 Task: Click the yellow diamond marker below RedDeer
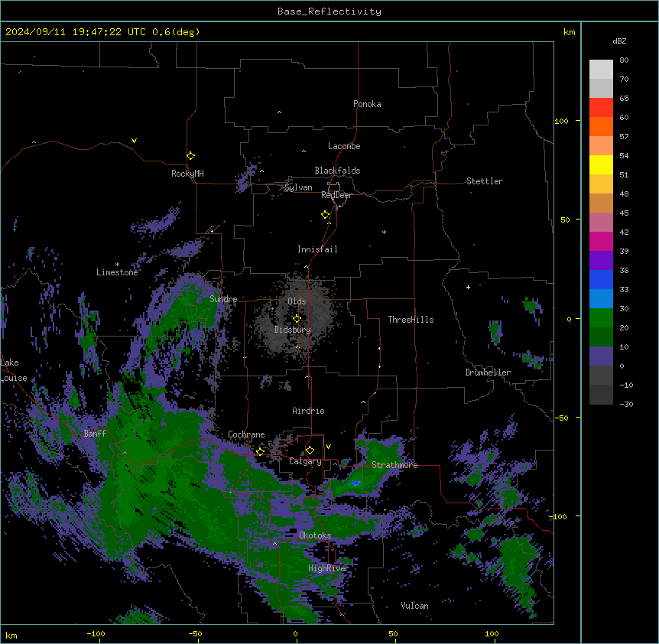pos(325,215)
